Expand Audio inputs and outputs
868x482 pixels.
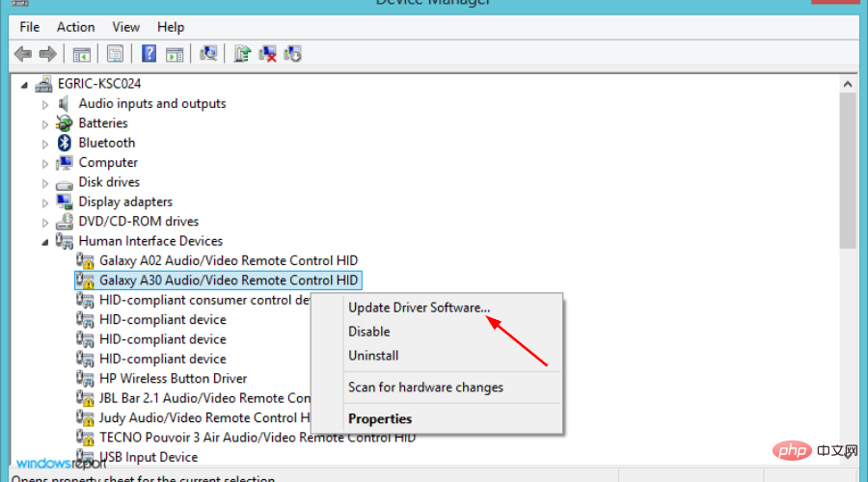(x=45, y=104)
